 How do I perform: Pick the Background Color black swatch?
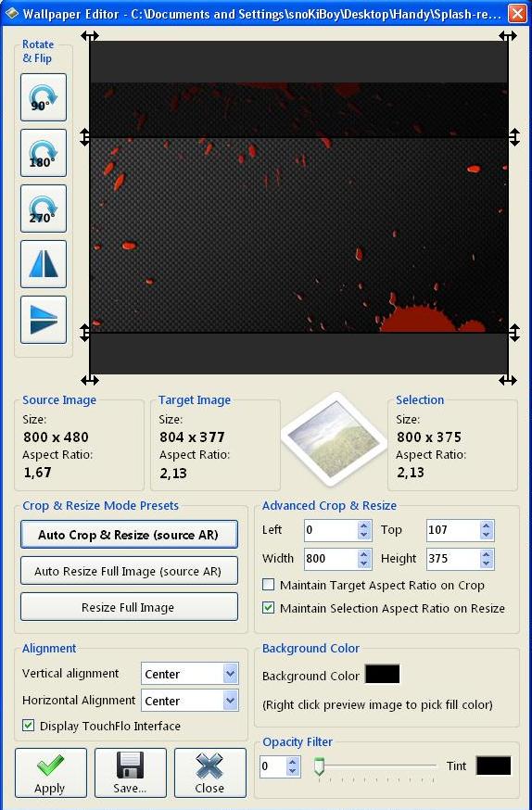(x=382, y=675)
